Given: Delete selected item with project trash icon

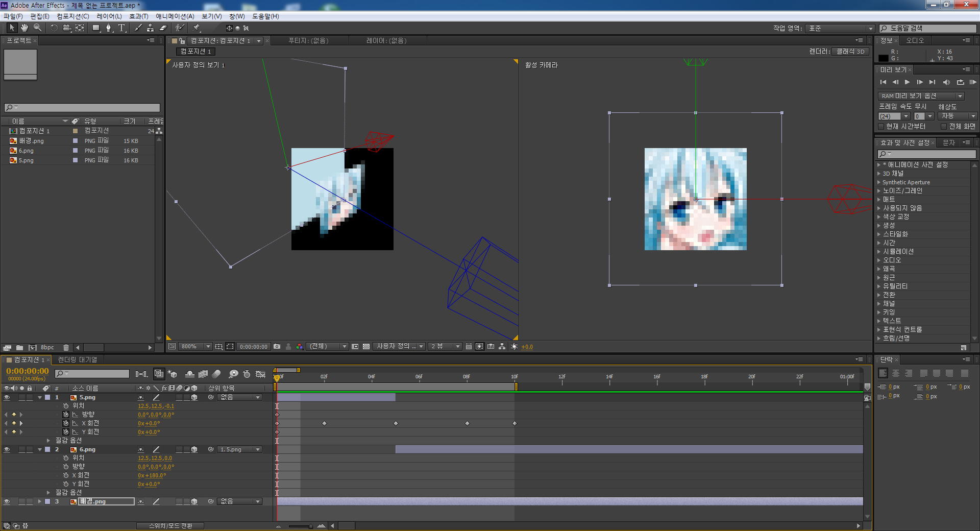Looking at the screenshot, I should [66, 348].
